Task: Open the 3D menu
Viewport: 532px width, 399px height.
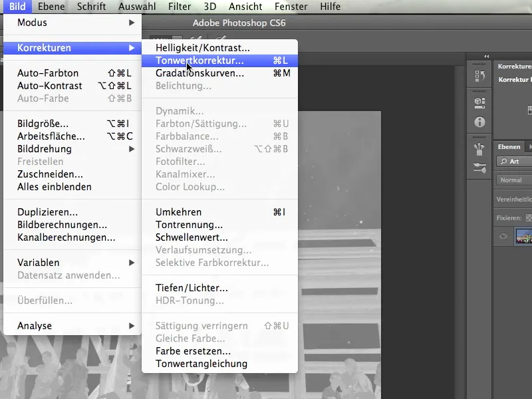Action: pos(210,7)
